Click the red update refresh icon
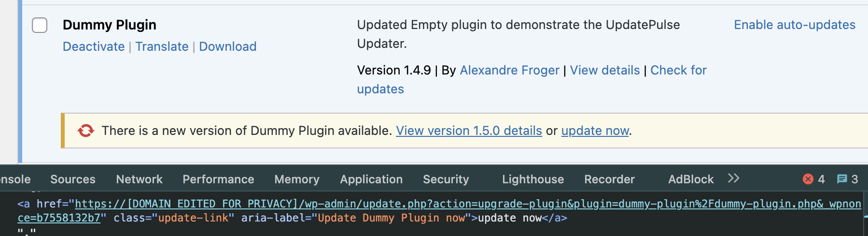 click(86, 131)
